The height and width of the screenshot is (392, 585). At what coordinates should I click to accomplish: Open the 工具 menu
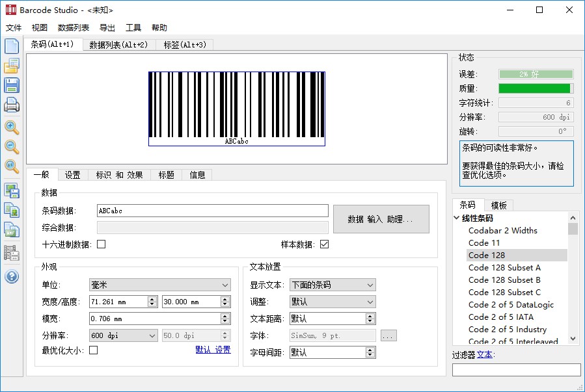tap(133, 27)
